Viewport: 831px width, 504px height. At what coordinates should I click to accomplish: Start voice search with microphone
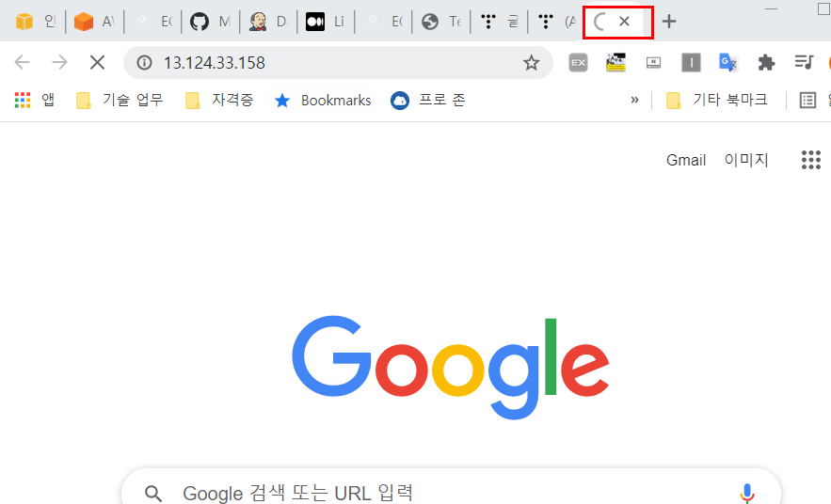tap(746, 493)
